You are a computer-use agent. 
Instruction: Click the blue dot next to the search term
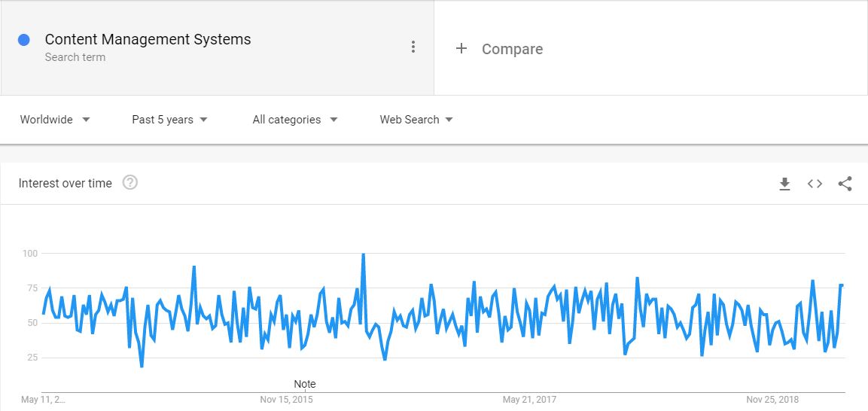[x=24, y=40]
